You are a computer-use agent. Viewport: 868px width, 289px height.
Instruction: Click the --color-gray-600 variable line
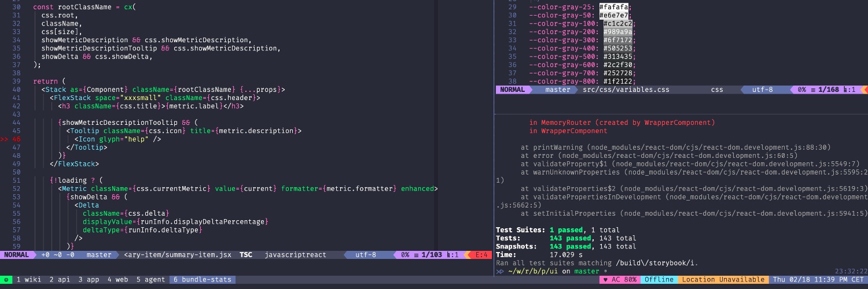(583, 65)
